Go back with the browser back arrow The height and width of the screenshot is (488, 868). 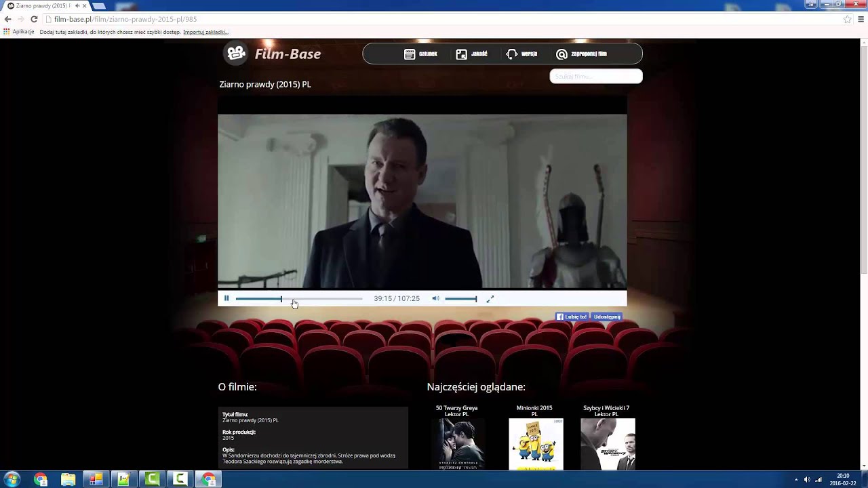7,19
